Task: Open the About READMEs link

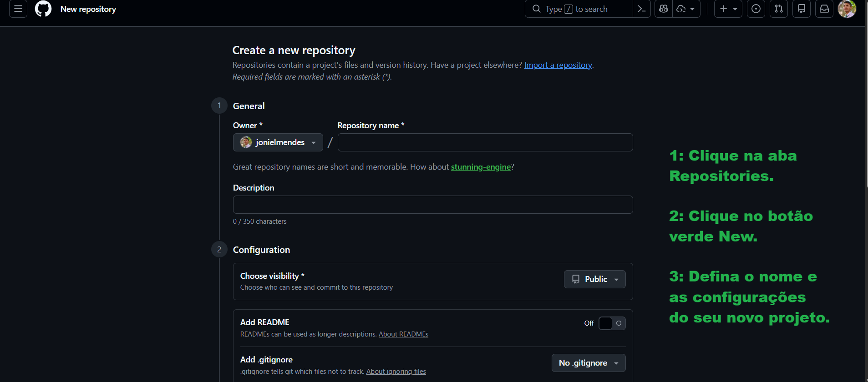Action: [403, 334]
